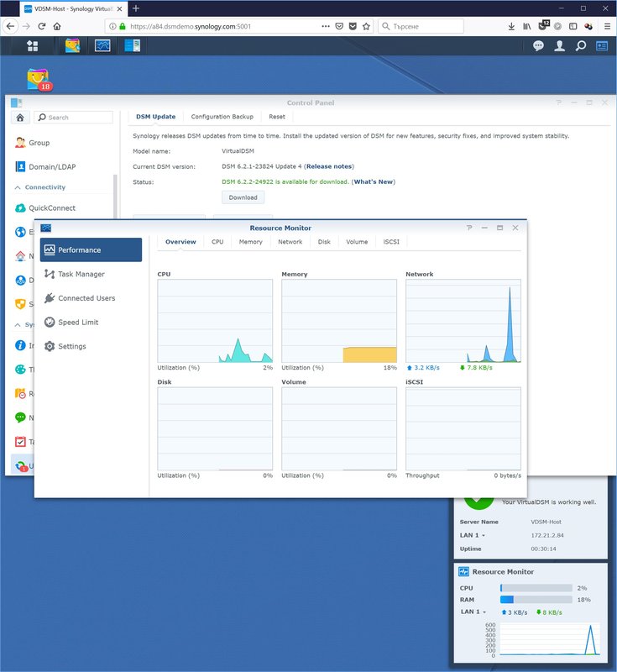Click the CPU usage bar in widget
Image resolution: width=617 pixels, height=672 pixels.
536,588
